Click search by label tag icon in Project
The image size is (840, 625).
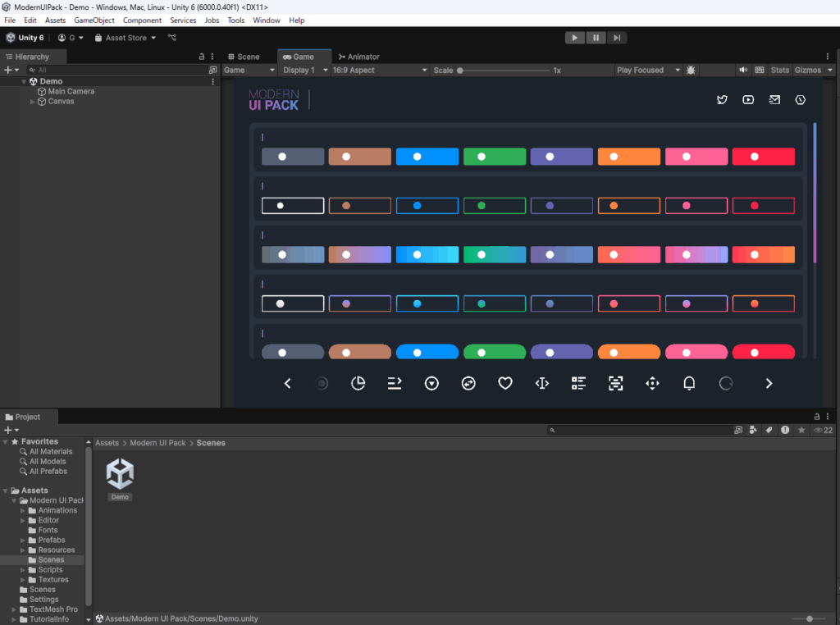pos(769,430)
